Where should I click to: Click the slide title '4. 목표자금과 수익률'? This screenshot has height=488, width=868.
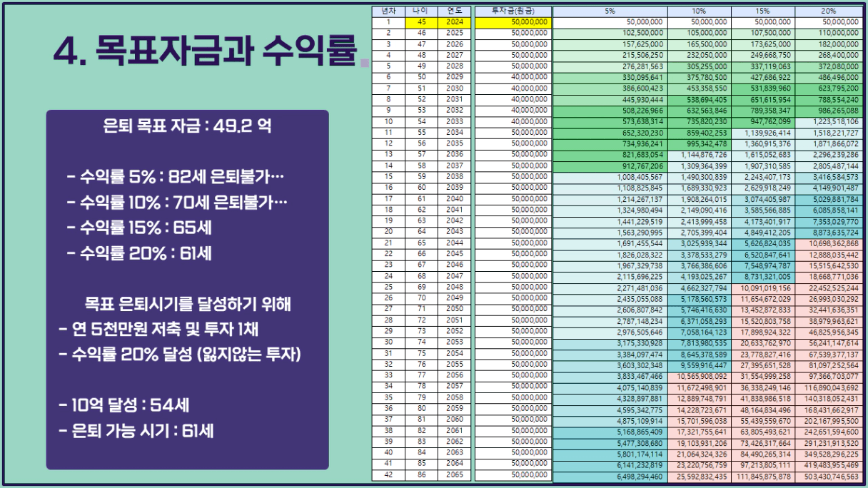click(204, 52)
